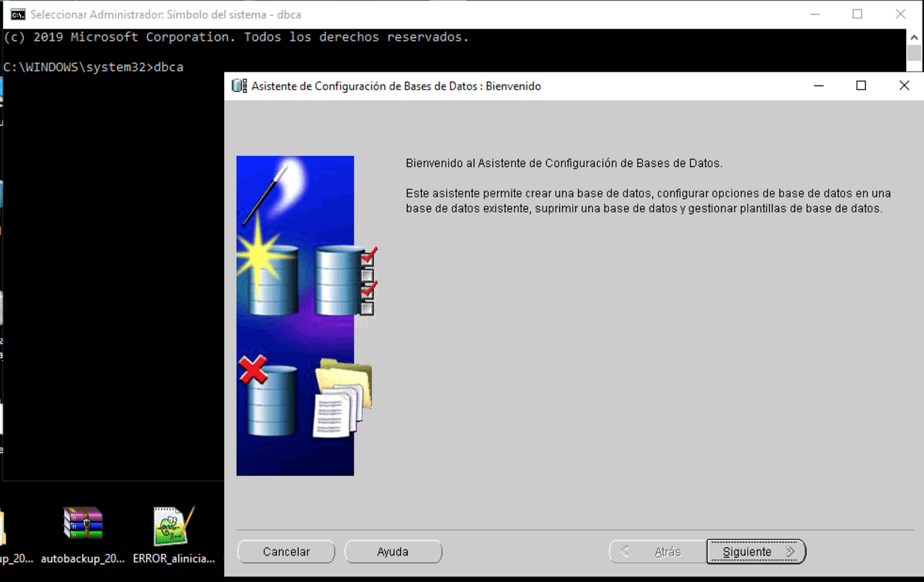The image size is (924, 582).
Task: Maximize the Símbolo del sistema window
Action: [858, 14]
